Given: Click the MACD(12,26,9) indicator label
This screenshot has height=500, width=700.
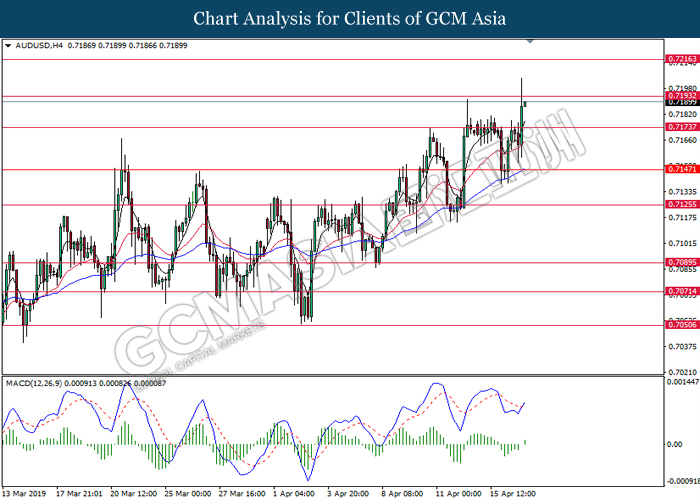Looking at the screenshot, I should 34,383.
